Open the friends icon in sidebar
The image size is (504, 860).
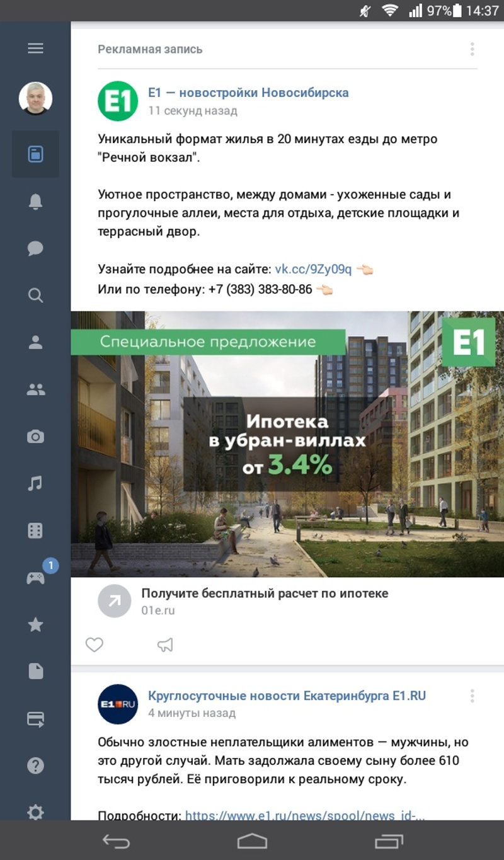[35, 389]
